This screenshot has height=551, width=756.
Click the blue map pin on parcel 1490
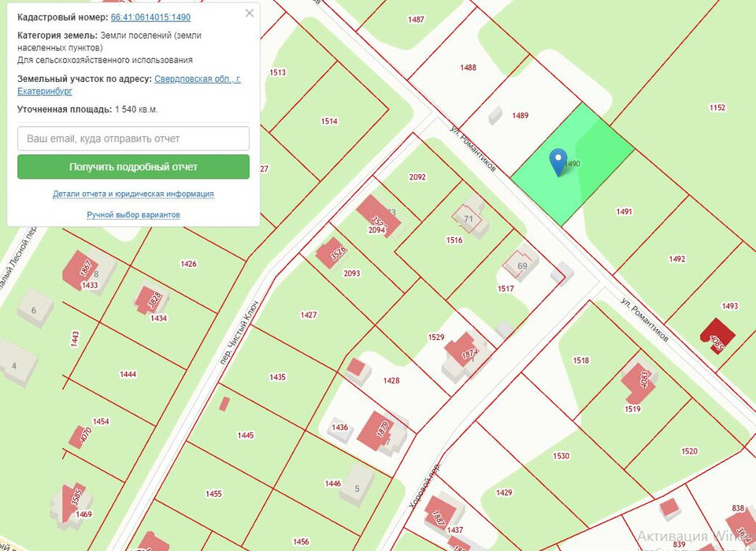[x=558, y=161]
